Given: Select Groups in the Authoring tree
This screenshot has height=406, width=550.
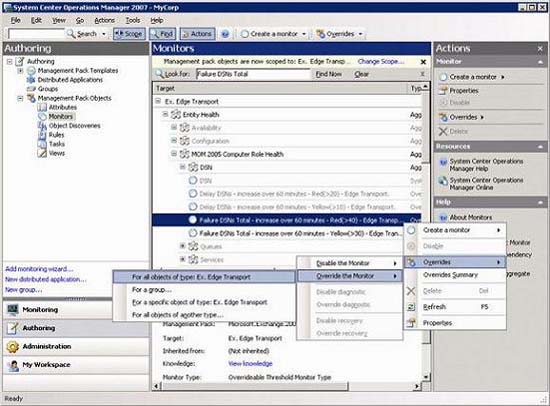Looking at the screenshot, I should (48, 89).
